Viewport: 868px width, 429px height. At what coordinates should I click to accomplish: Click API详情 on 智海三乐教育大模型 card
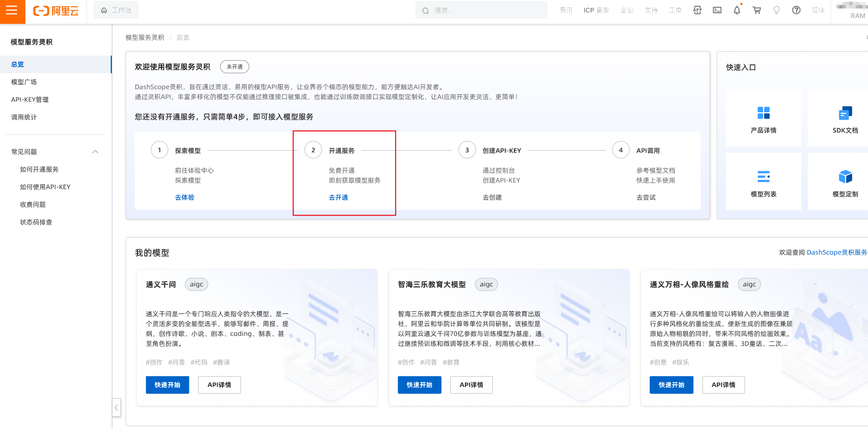click(x=471, y=385)
